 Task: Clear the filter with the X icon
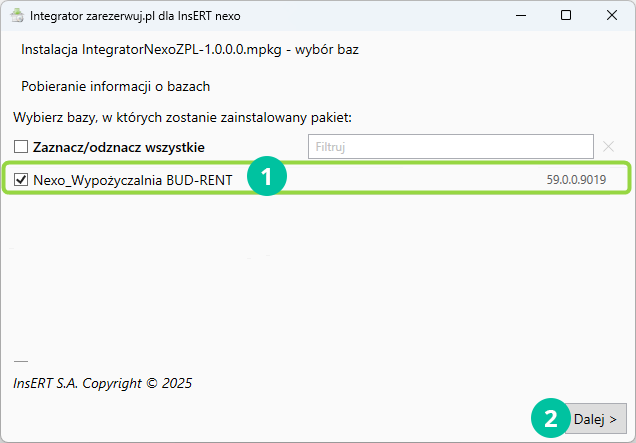tap(609, 147)
